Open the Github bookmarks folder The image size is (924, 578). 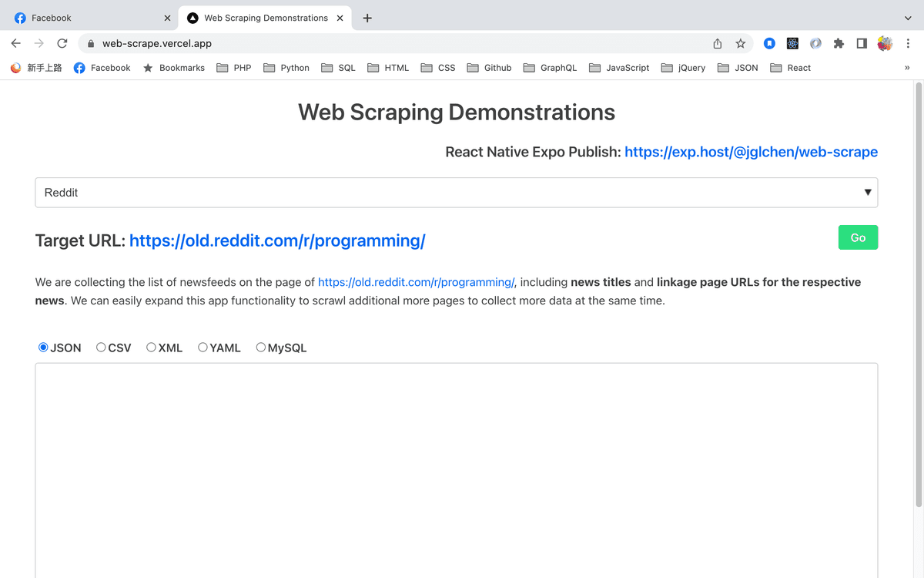tap(489, 68)
